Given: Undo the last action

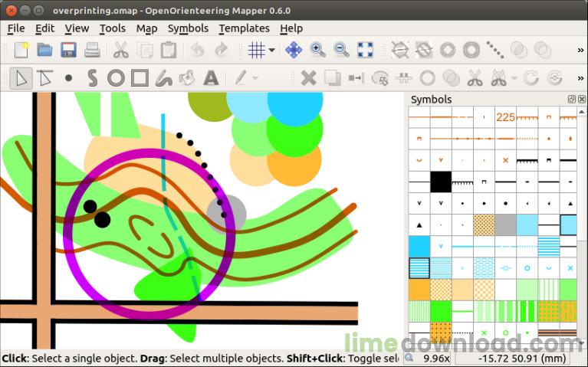Looking at the screenshot, I should (x=197, y=50).
